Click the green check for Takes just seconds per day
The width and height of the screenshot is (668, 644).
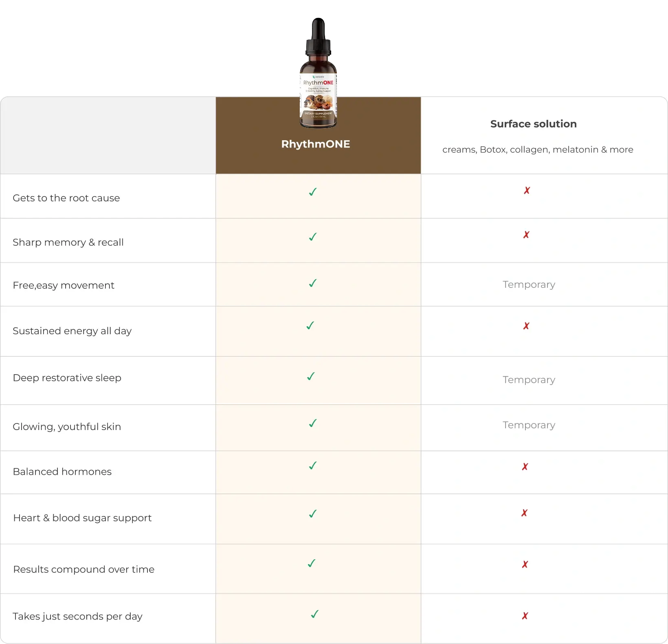tap(315, 614)
